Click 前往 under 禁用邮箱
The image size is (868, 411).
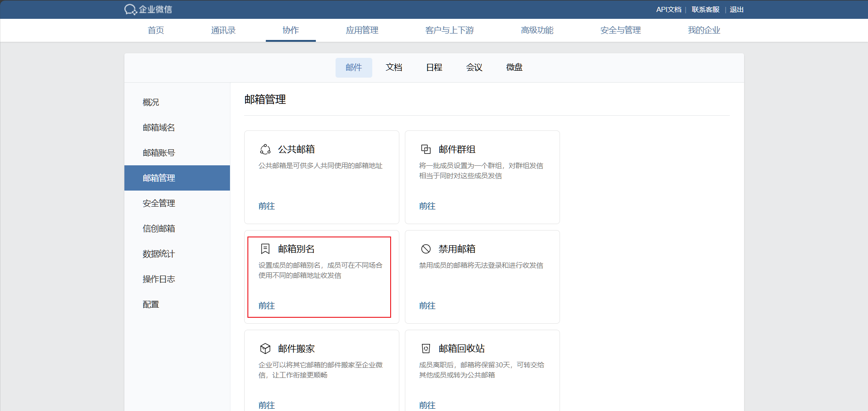pyautogui.click(x=427, y=306)
